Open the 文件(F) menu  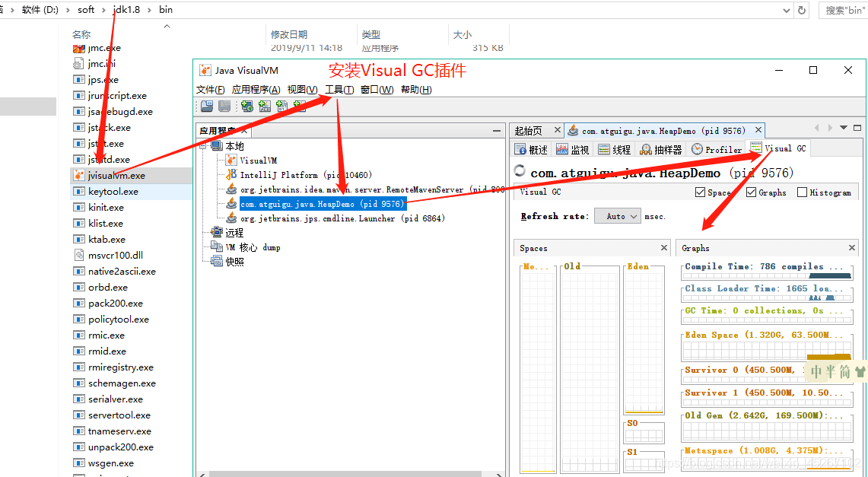click(x=211, y=90)
